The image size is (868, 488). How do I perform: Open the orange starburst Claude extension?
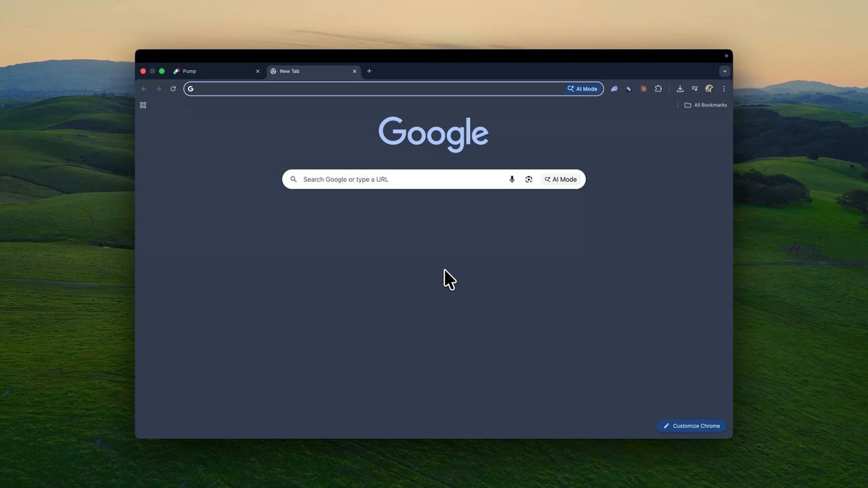[x=643, y=89]
